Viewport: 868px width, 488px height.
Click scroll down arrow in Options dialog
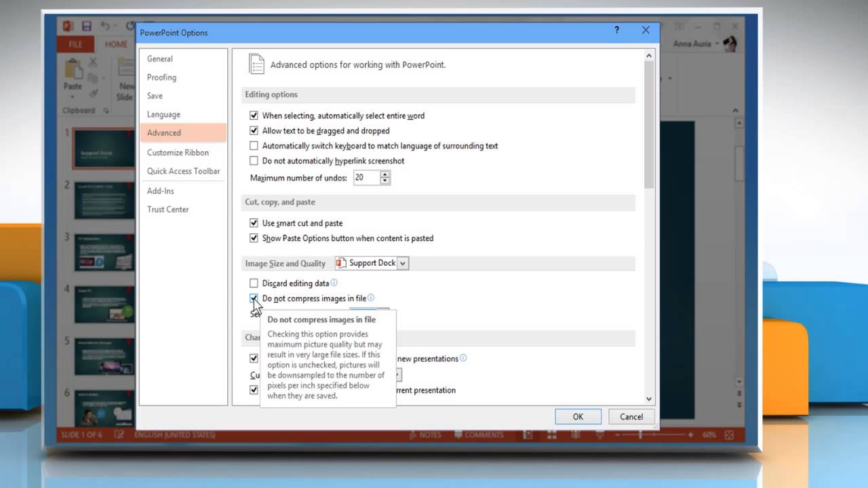pyautogui.click(x=649, y=399)
